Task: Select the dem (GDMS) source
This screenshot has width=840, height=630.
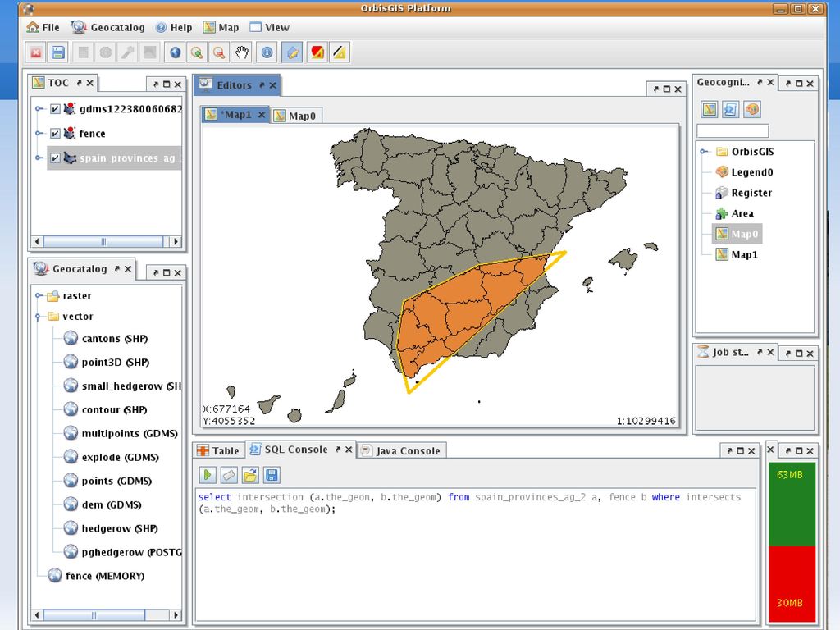Action: point(103,504)
